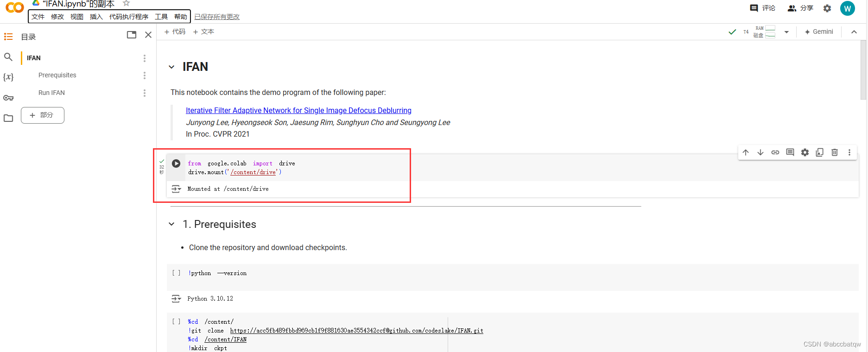Click the output toggle icon beside Mounted at
Screen dimensions: 868x352
pyautogui.click(x=176, y=189)
